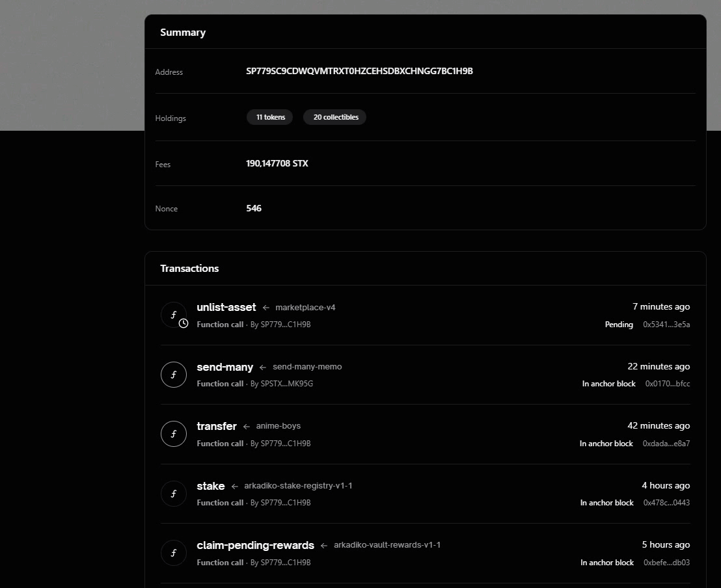Click the Pending status label
Screen dimensions: 721x588
(619, 324)
